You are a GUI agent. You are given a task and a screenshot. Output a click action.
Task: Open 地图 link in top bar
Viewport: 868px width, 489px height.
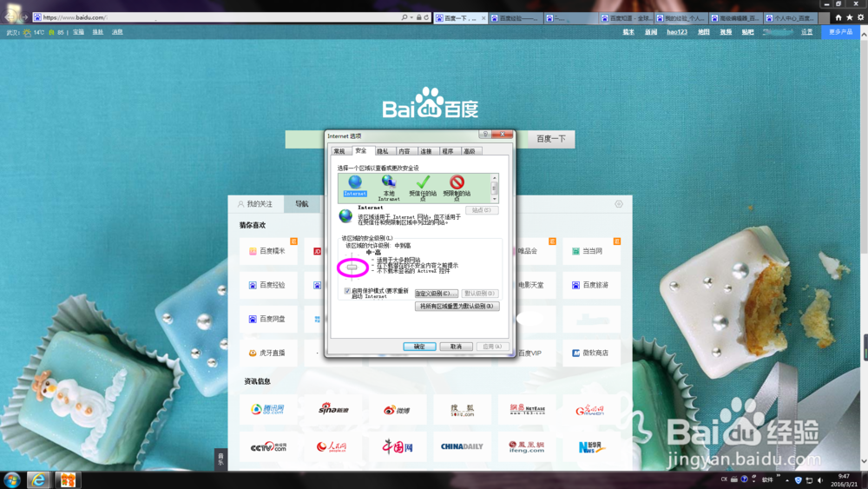(x=704, y=32)
